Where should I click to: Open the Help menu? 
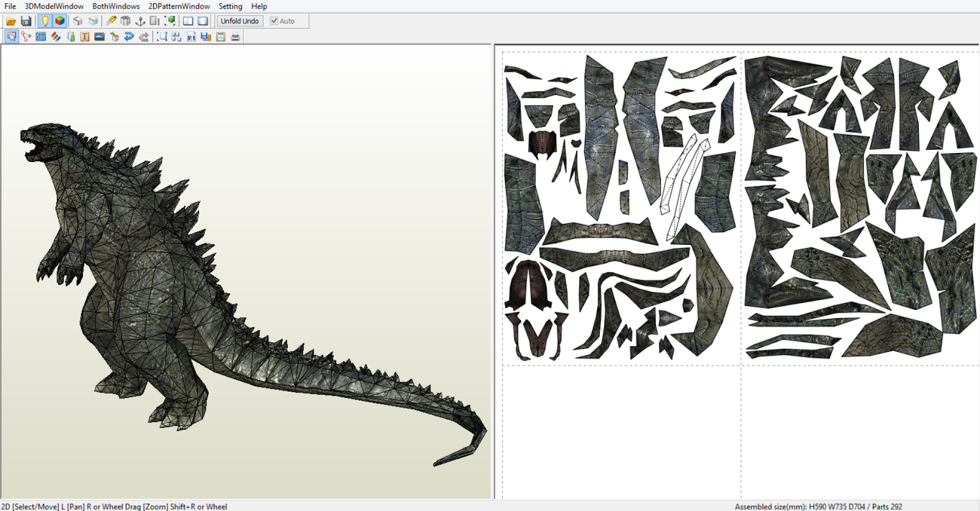click(259, 6)
